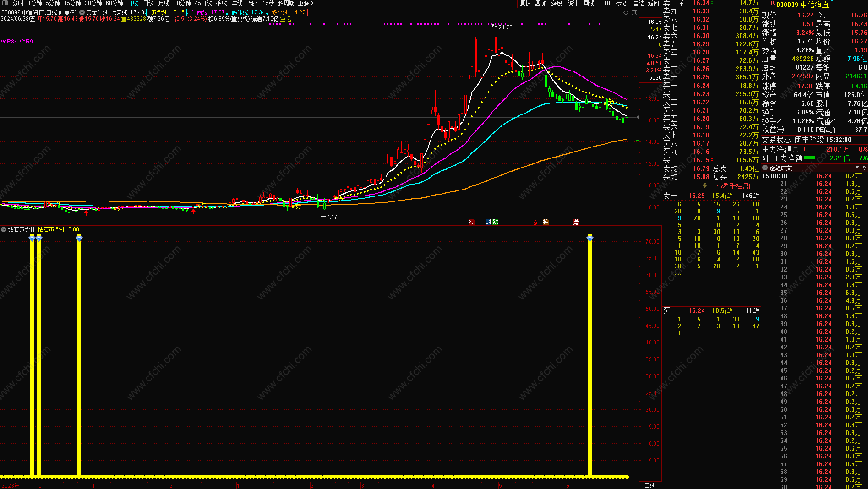The image size is (868, 489).
Task: Click the 5日主力净额 green bar
Action: click(x=810, y=158)
